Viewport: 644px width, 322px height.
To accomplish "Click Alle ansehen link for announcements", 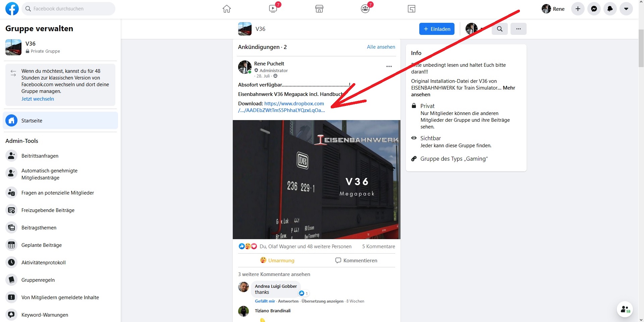I will coord(381,47).
